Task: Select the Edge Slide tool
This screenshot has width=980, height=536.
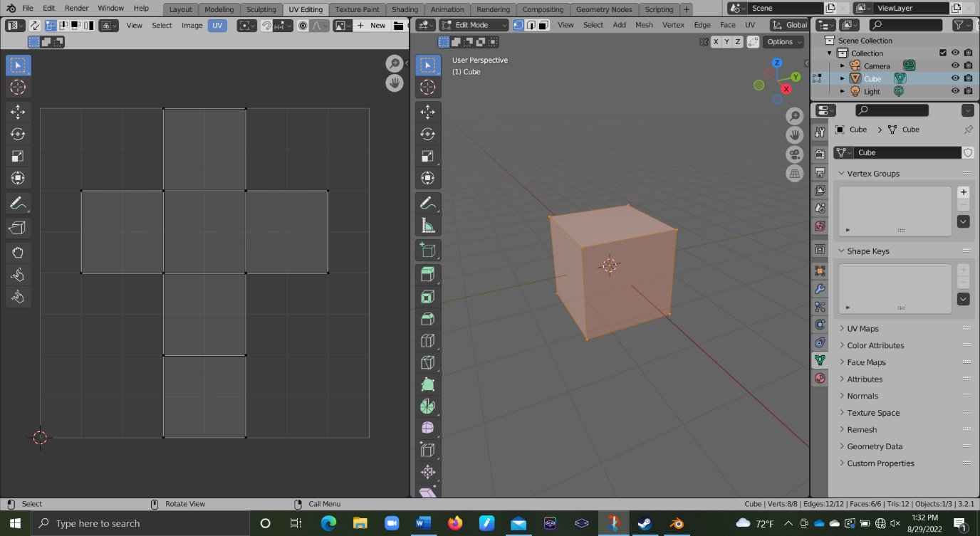Action: (428, 450)
